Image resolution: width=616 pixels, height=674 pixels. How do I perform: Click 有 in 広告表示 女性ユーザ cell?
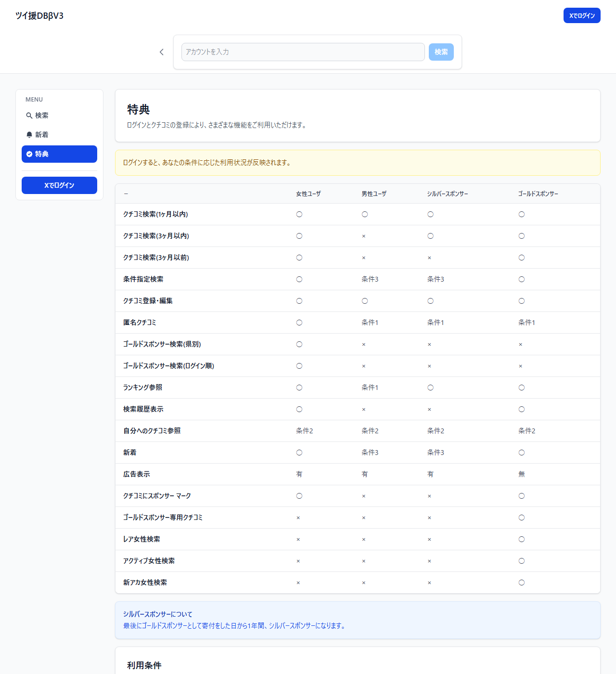point(299,474)
